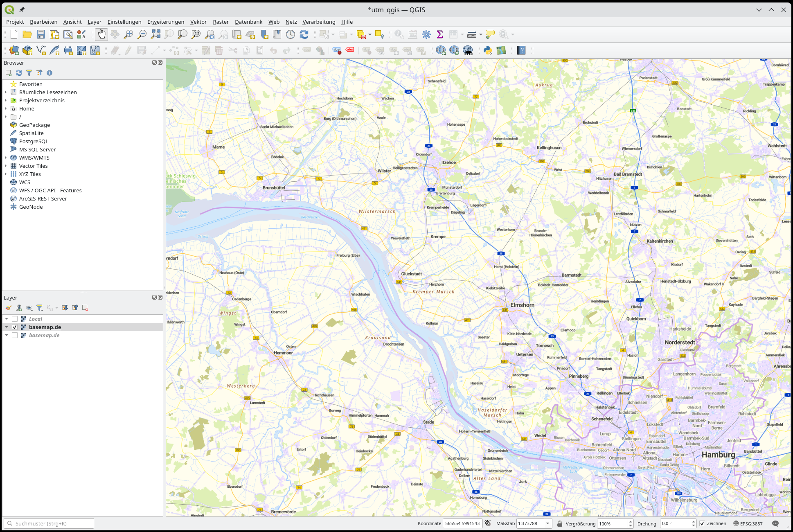Screen dimensions: 793x532
Task: Refresh the map canvas
Action: tap(304, 34)
